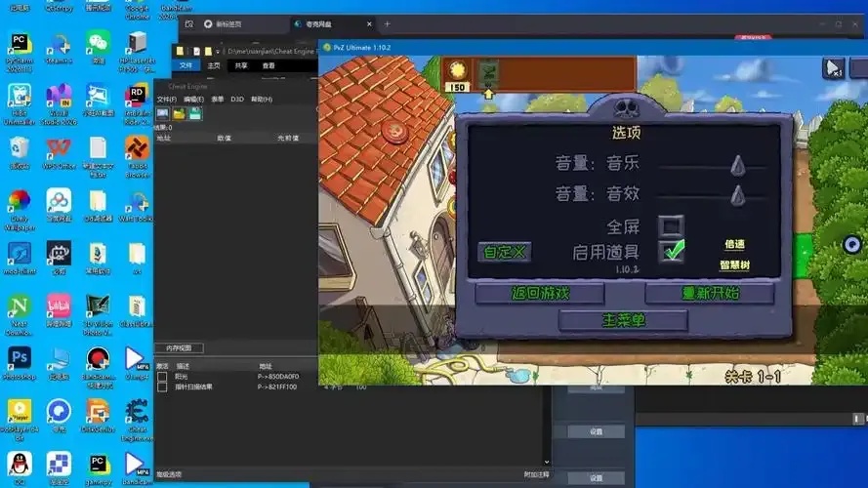Open the Lively Wallpaper desktop icon

tap(20, 210)
